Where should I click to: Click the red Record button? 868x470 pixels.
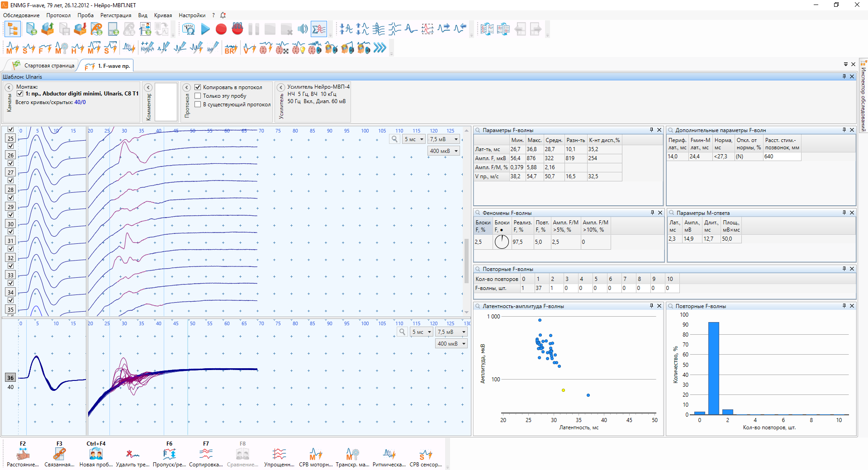pyautogui.click(x=221, y=29)
